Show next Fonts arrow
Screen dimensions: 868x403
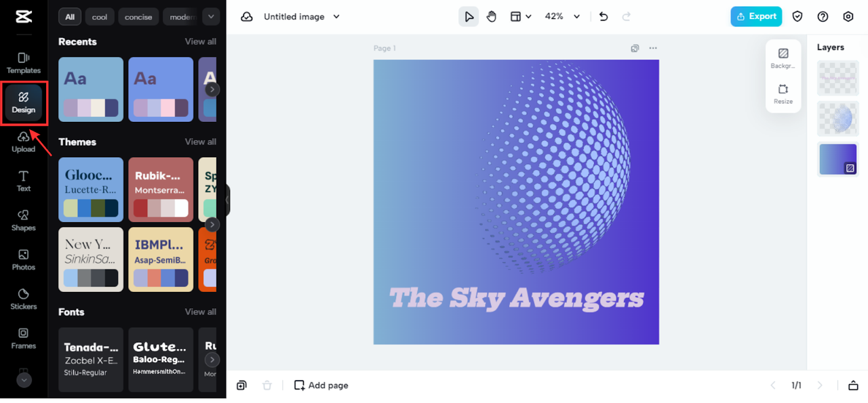[x=212, y=360]
